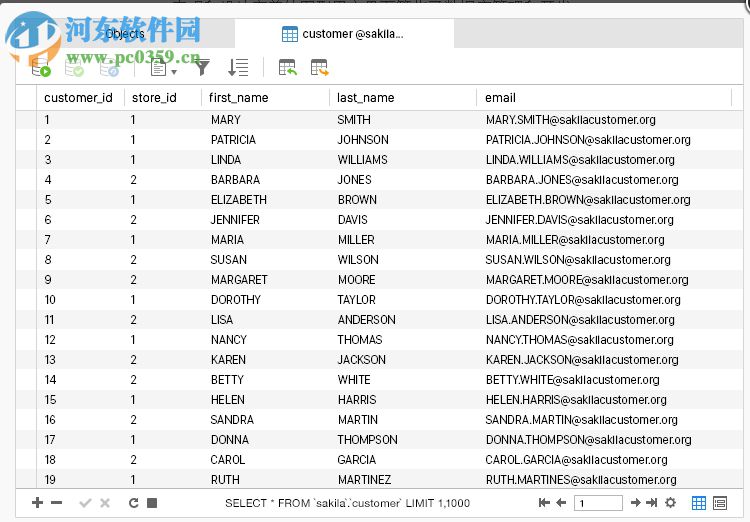Select the DAVIS last name cell
The image size is (750, 522).
tap(353, 220)
